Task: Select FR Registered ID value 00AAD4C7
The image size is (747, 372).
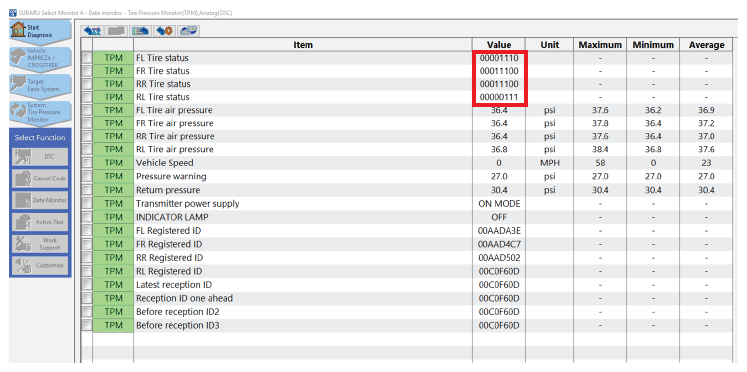Action: pos(499,244)
